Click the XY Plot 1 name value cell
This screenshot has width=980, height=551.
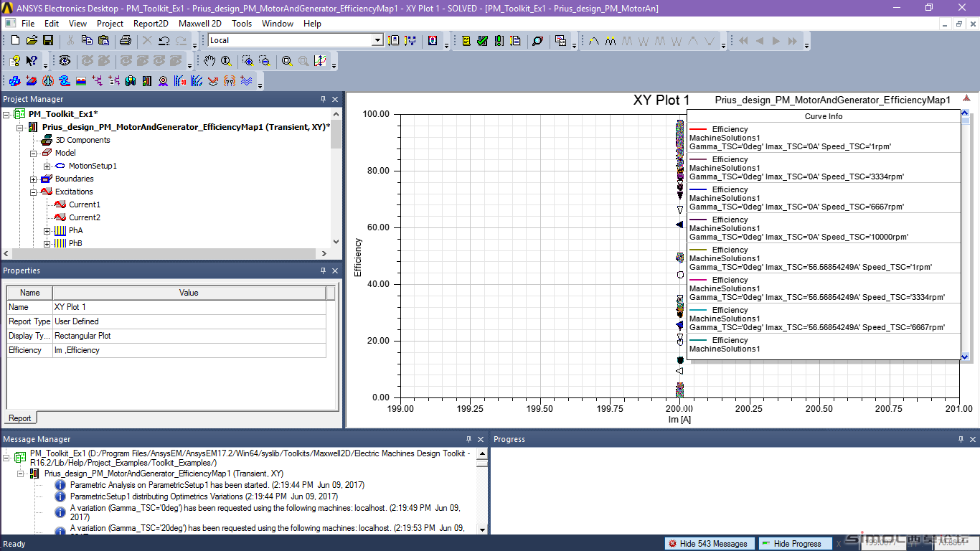(x=189, y=307)
